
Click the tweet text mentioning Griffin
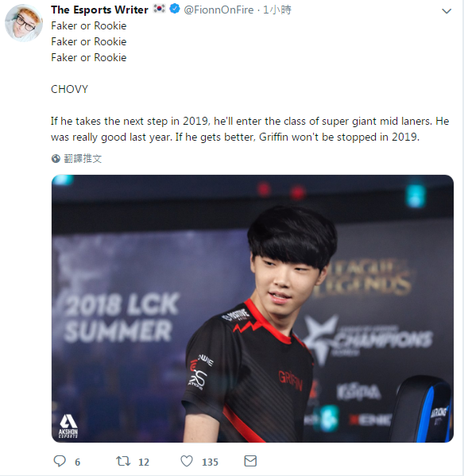(x=249, y=129)
